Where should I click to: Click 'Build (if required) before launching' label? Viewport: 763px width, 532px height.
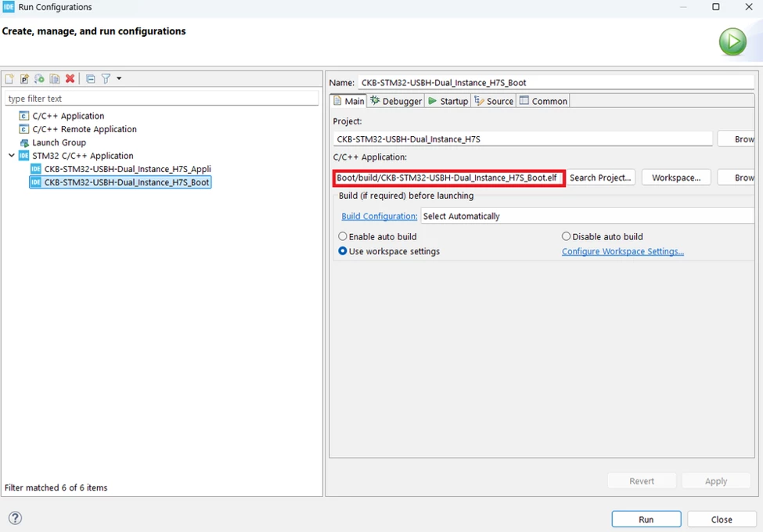[x=406, y=196]
